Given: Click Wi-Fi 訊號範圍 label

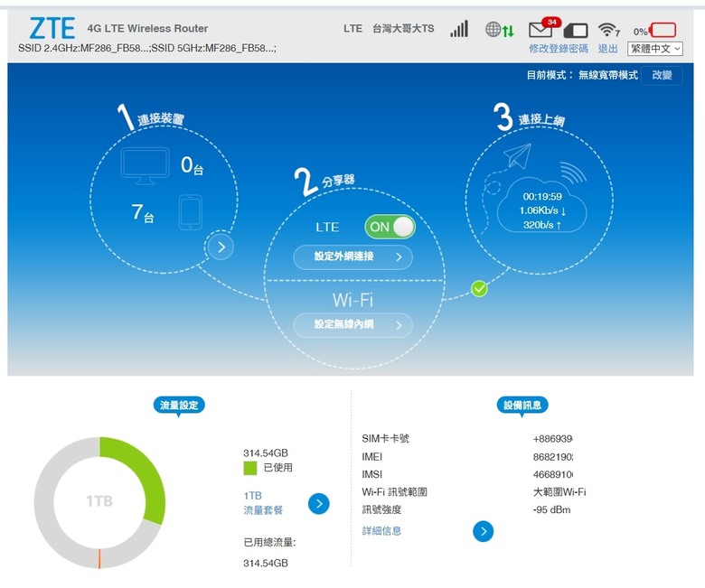Looking at the screenshot, I should [x=394, y=492].
